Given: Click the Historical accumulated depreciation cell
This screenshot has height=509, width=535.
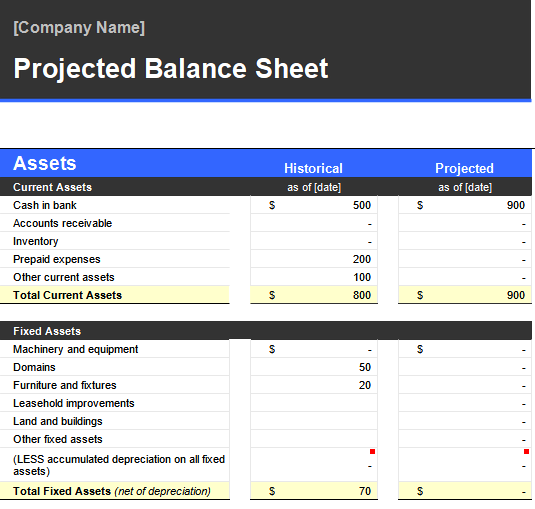Looking at the screenshot, I should pos(314,465).
